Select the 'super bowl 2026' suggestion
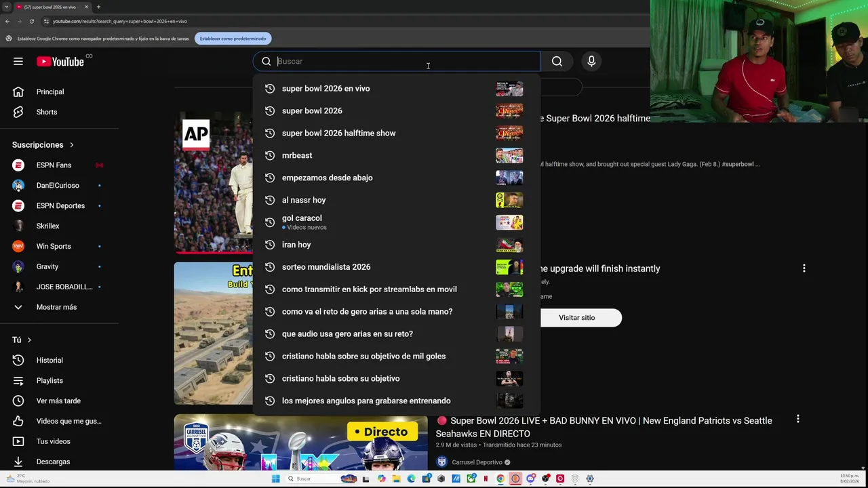Screen dimensions: 868x488 tap(397, 110)
